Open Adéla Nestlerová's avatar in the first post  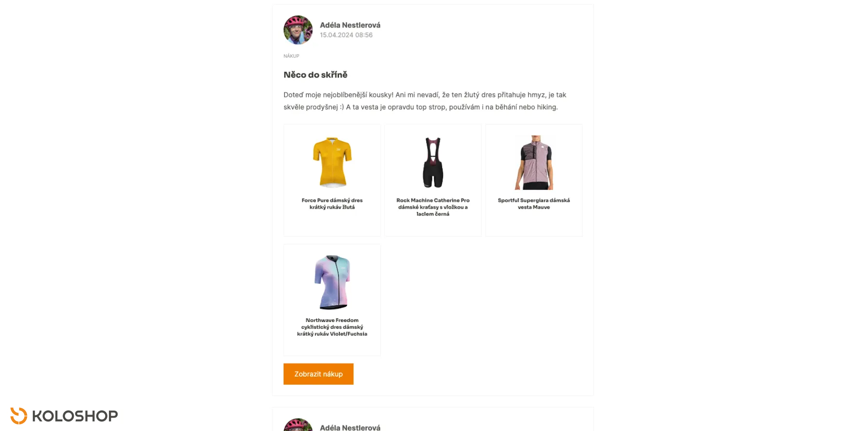coord(298,30)
